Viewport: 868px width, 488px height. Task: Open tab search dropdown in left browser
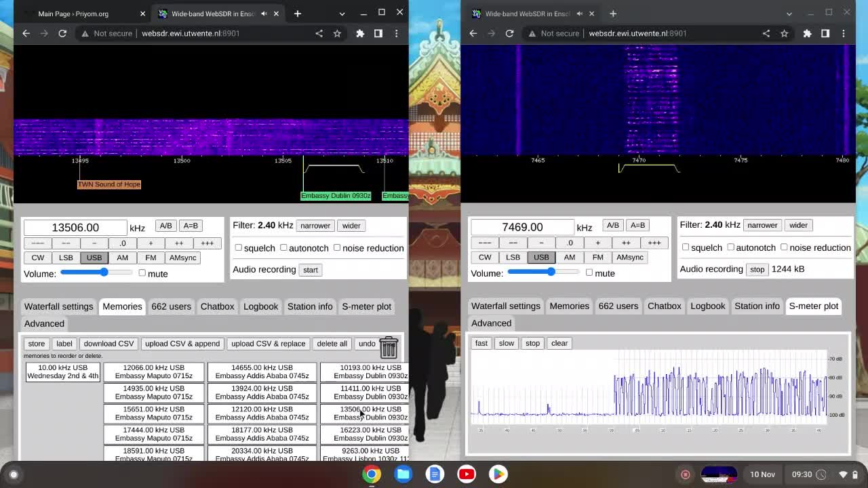(342, 14)
